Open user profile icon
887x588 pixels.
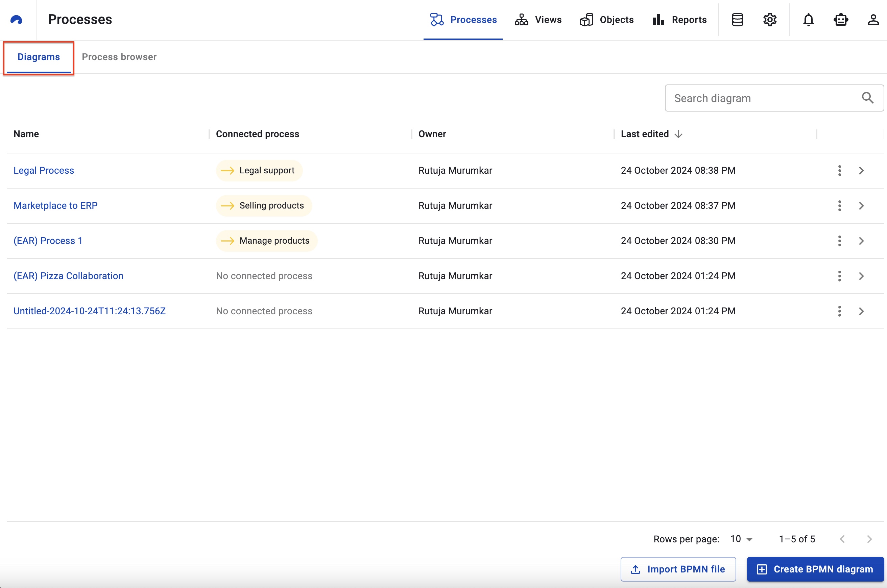(x=873, y=20)
